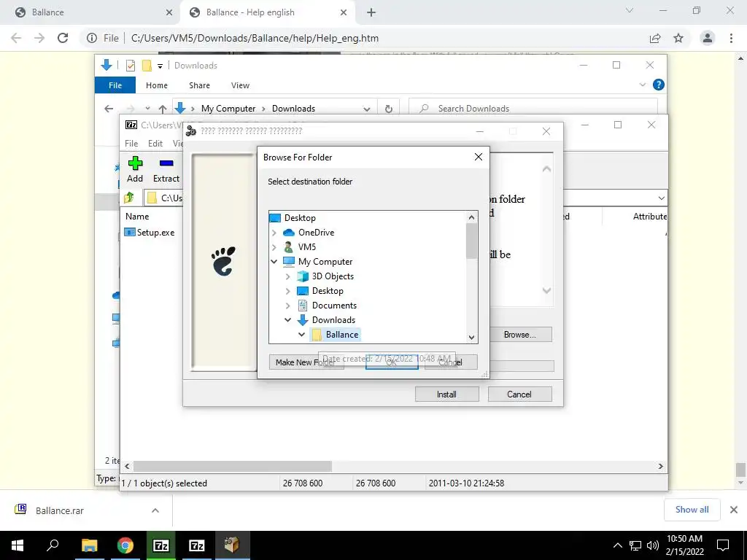
Task: Open the Chrome profile avatar icon
Action: [708, 38]
